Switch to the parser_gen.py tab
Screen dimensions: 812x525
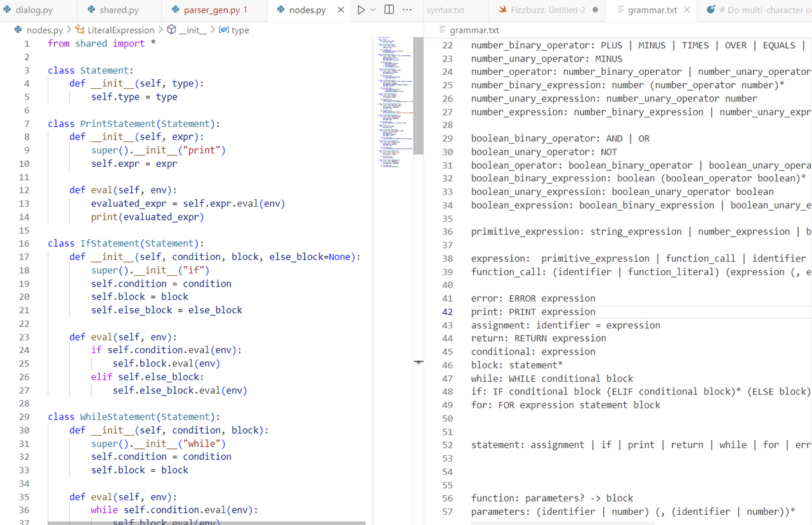213,10
